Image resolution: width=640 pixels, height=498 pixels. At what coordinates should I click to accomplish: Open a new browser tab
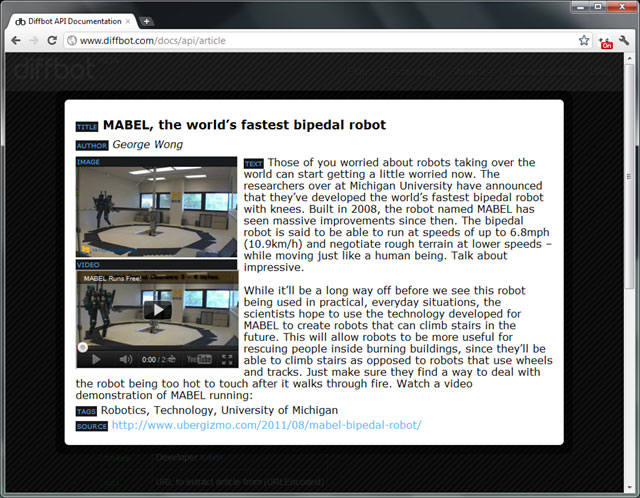click(x=147, y=20)
